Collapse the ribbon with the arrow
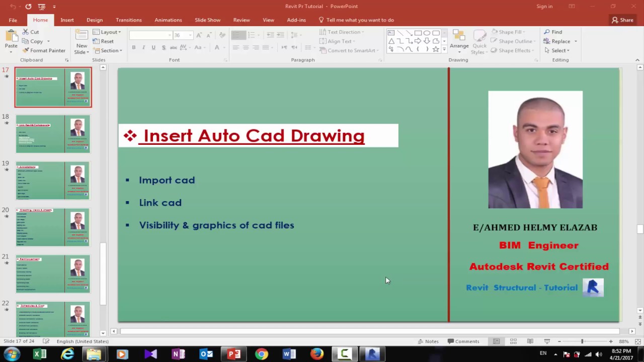 637,60
